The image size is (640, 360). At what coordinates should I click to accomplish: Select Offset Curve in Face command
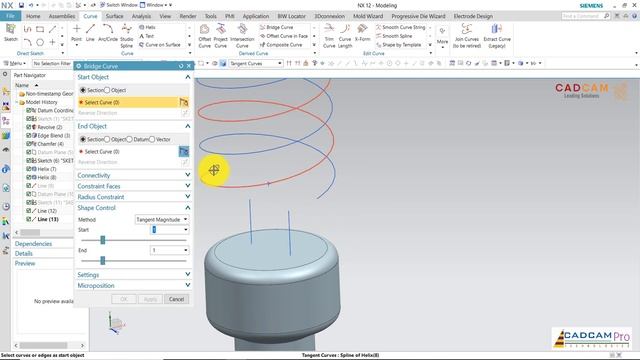coord(284,36)
